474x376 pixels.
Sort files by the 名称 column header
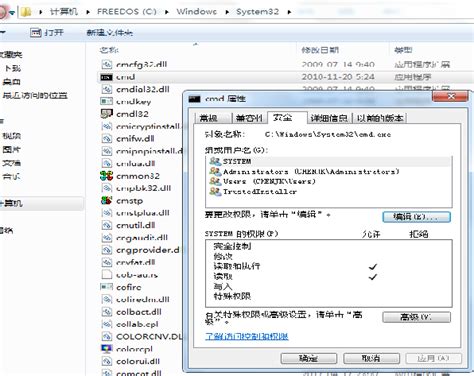coord(109,50)
